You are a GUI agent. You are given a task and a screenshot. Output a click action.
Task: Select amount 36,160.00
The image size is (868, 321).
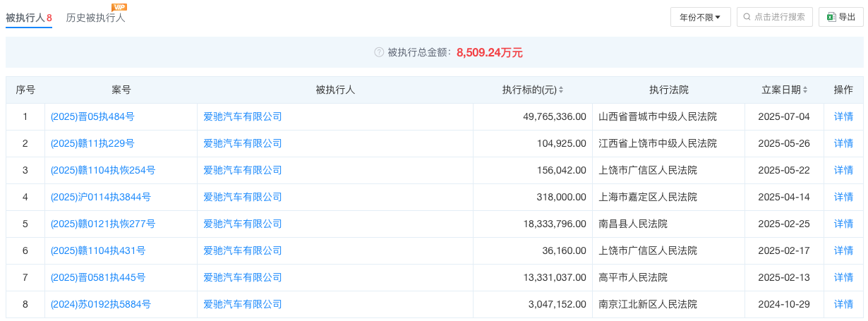pos(564,250)
